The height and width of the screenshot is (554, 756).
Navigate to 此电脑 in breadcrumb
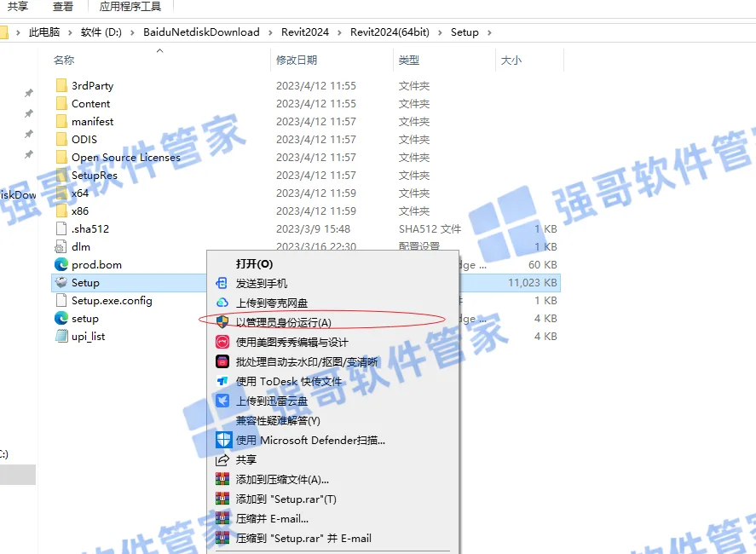pos(44,32)
